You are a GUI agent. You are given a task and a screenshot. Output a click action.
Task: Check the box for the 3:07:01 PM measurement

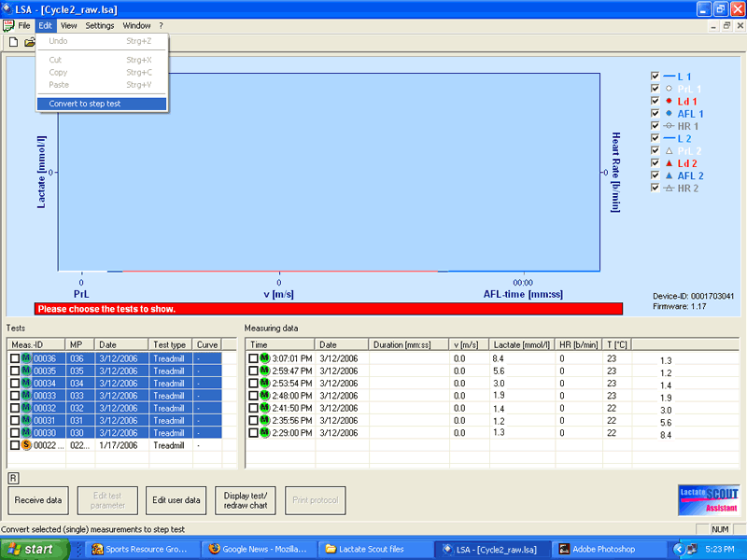point(253,358)
